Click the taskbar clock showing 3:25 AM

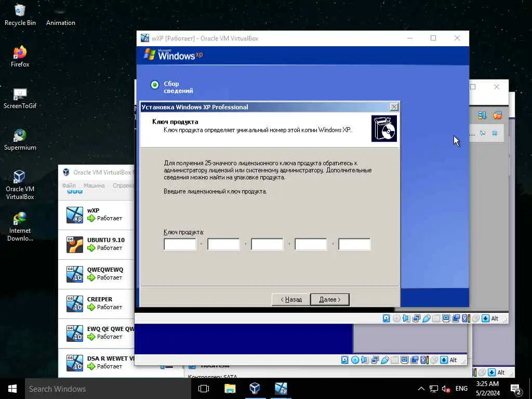[487, 389]
